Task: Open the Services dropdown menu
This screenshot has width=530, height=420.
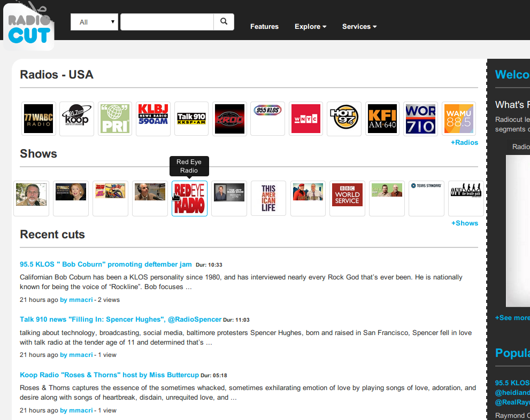Action: (x=359, y=27)
